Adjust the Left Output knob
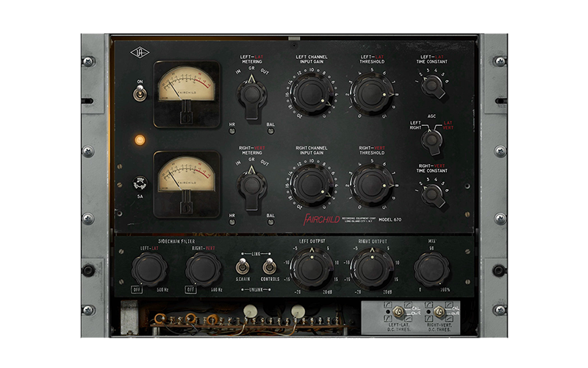 click(312, 269)
